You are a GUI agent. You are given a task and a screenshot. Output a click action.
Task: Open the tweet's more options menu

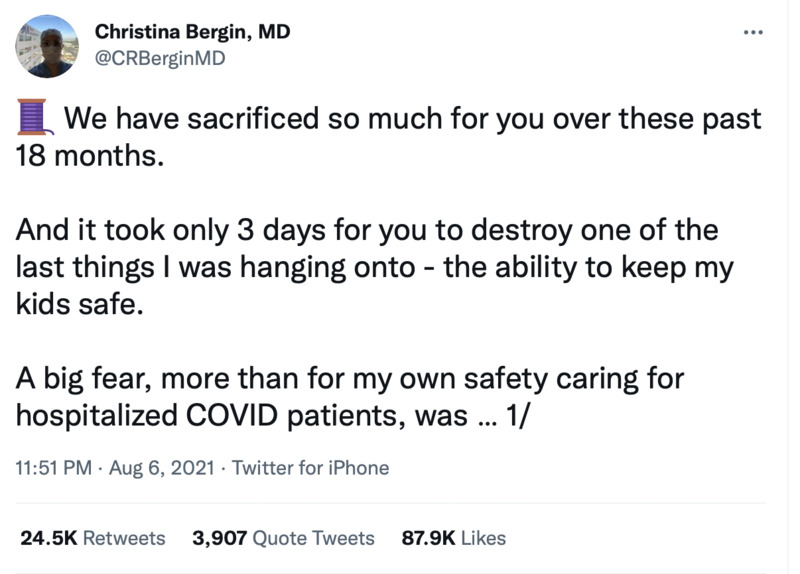[x=752, y=31]
